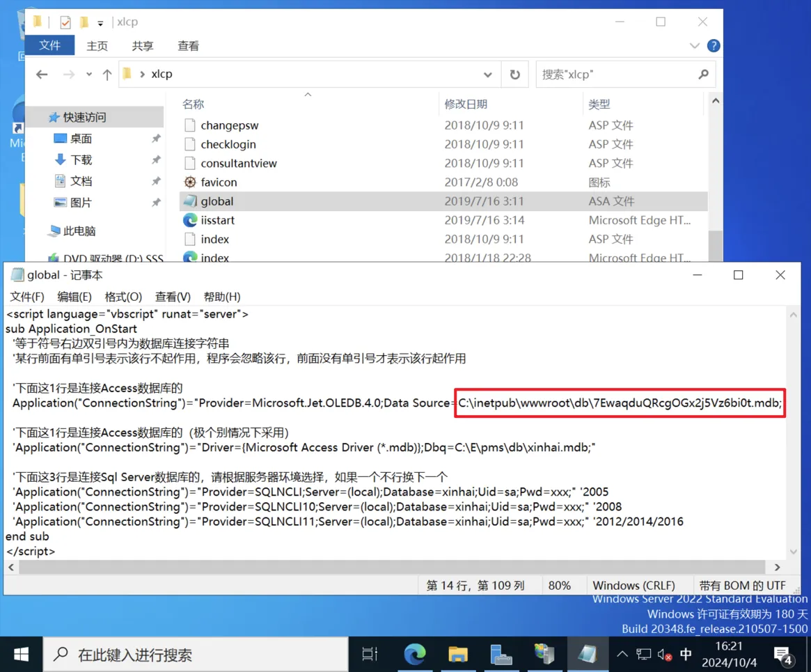This screenshot has height=672, width=811.
Task: Select 文档 in the navigation pane
Action: click(x=81, y=181)
